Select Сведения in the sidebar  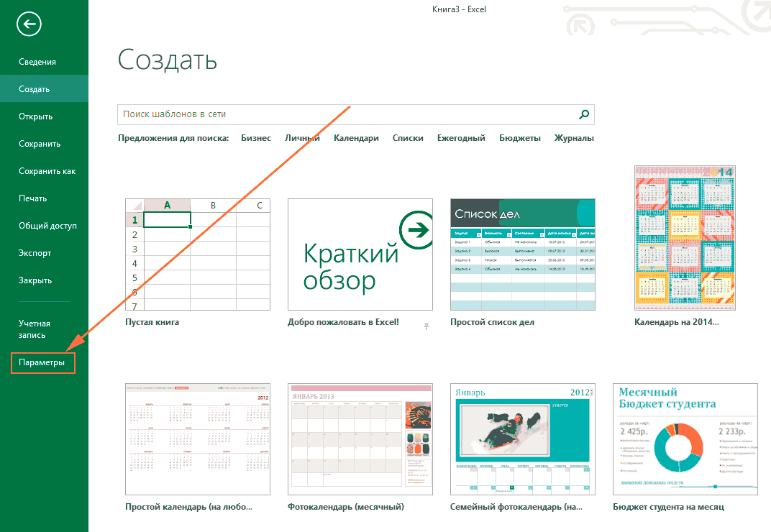coord(37,61)
